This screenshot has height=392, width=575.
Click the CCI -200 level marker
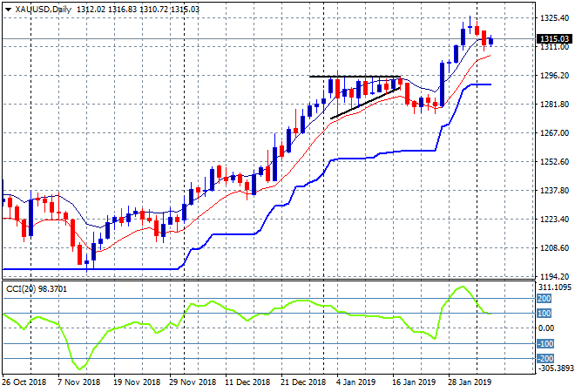click(545, 358)
